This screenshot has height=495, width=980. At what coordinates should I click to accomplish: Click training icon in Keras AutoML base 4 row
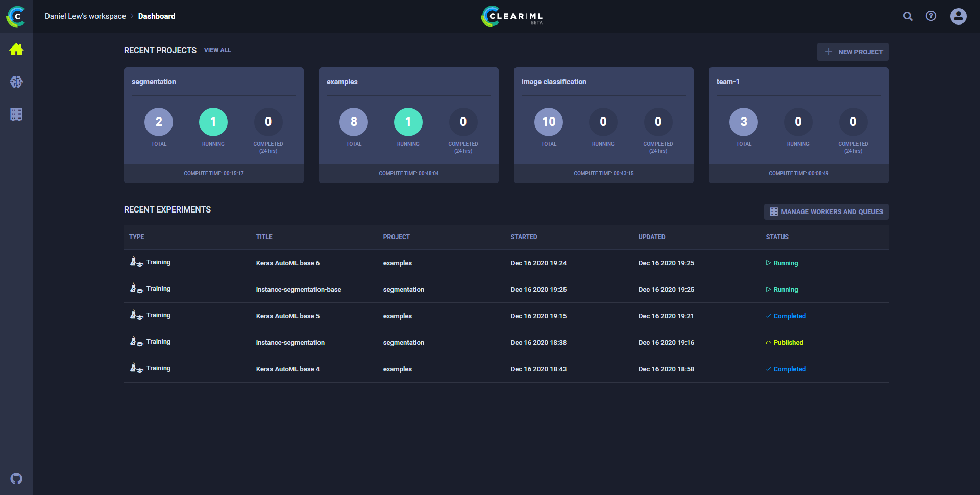tap(136, 368)
